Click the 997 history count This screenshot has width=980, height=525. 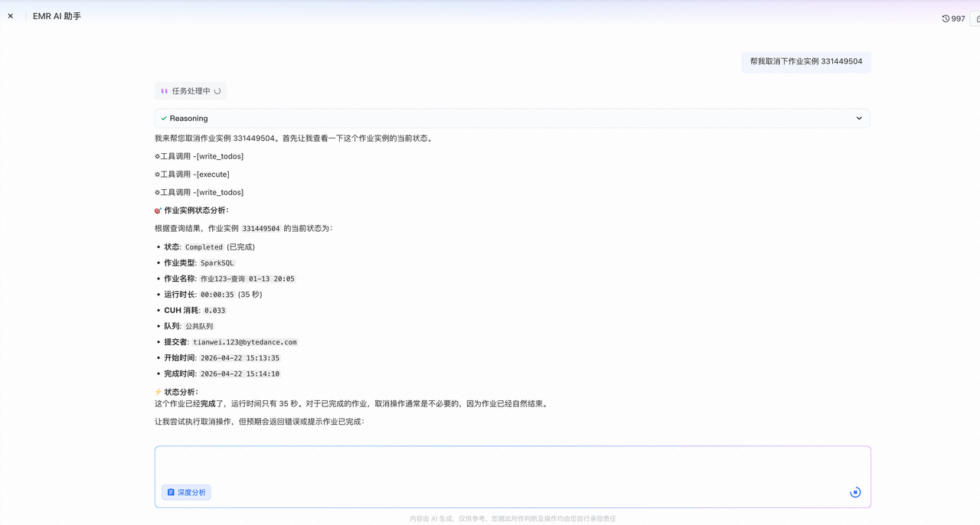[x=958, y=18]
